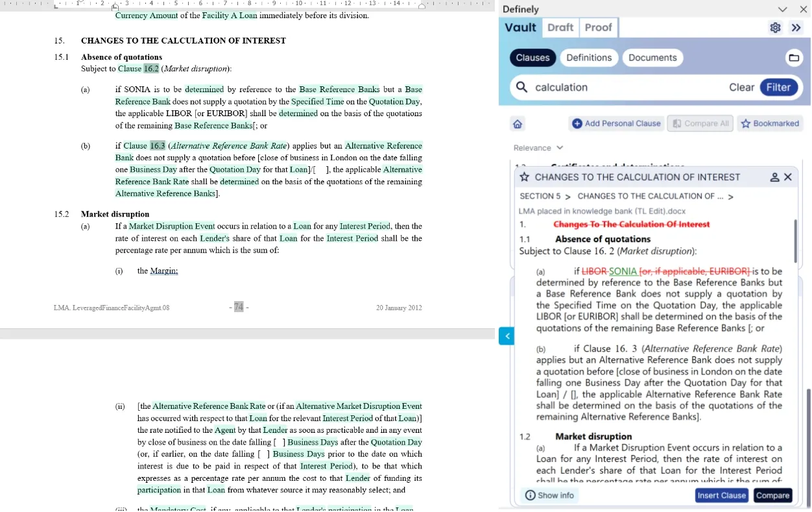Select the Definitions filter pill
812x512 pixels.
point(589,58)
